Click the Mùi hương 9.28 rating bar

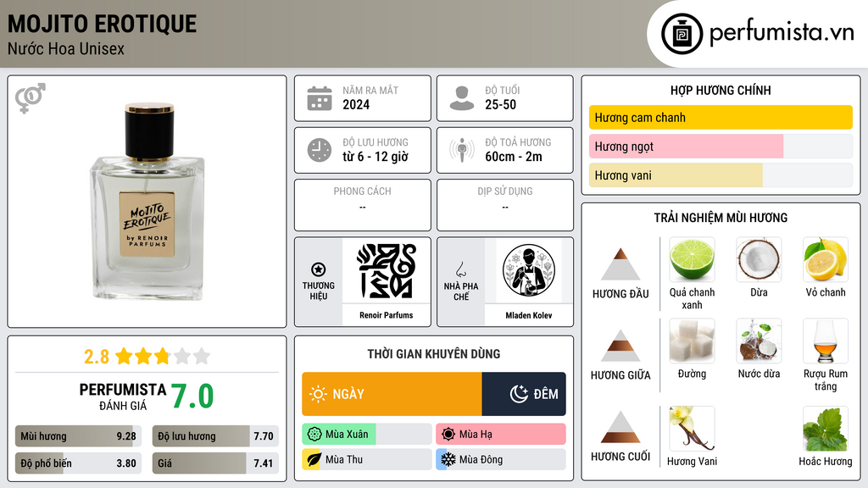coord(79,436)
